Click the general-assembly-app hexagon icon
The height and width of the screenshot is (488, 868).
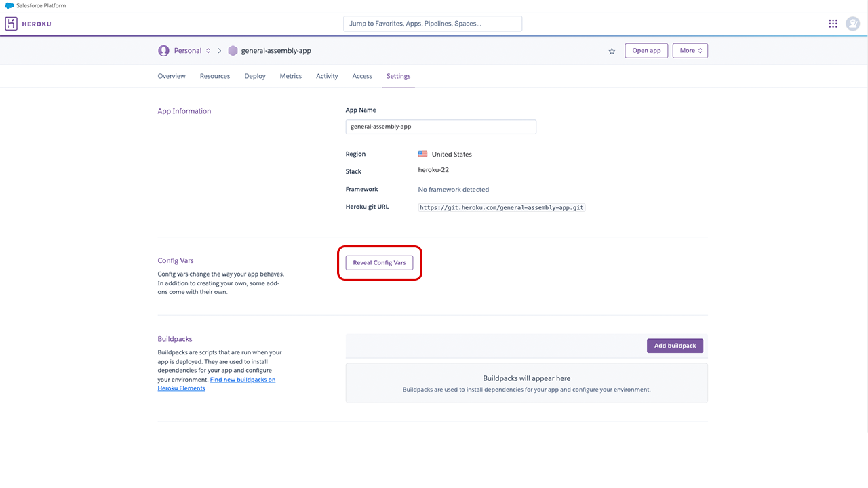[233, 51]
